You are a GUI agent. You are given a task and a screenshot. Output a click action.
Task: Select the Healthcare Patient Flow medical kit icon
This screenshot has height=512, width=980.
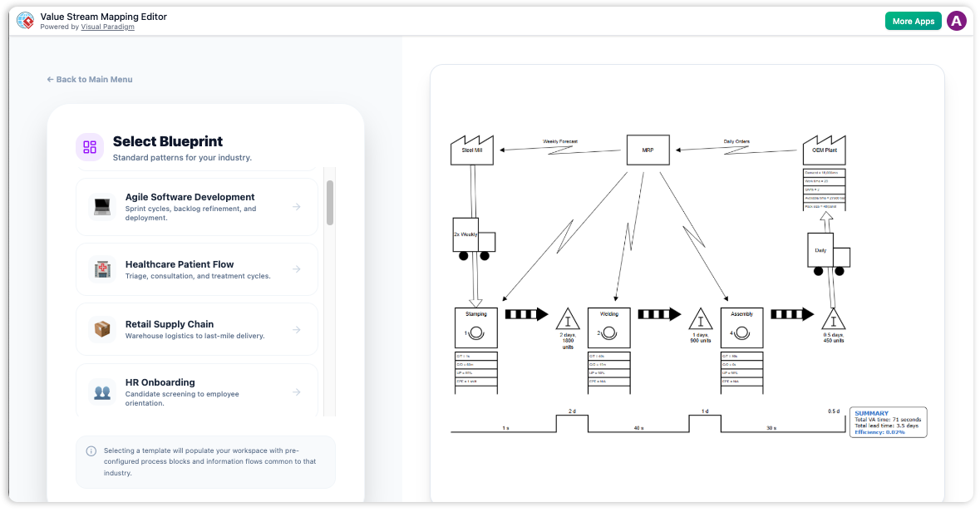coord(102,268)
